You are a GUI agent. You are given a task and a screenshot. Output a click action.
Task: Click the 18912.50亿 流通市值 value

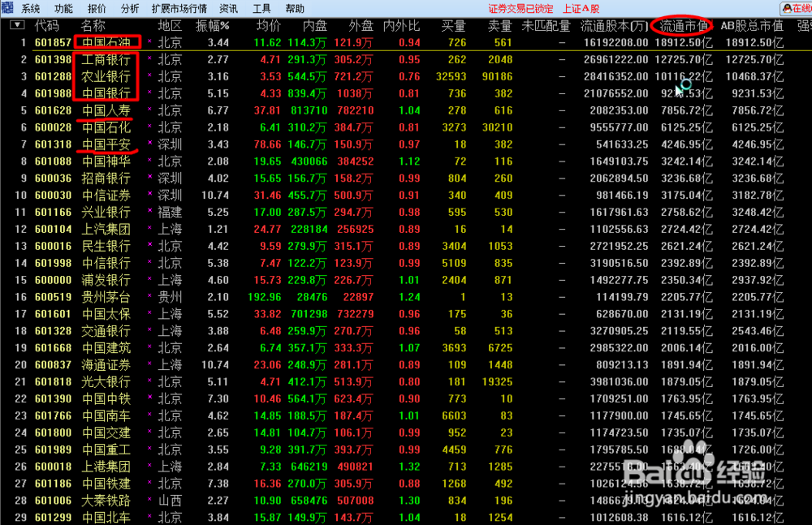[x=684, y=42]
